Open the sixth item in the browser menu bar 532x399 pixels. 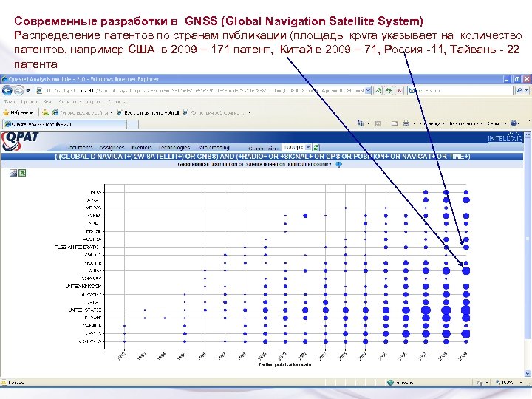coord(117,102)
